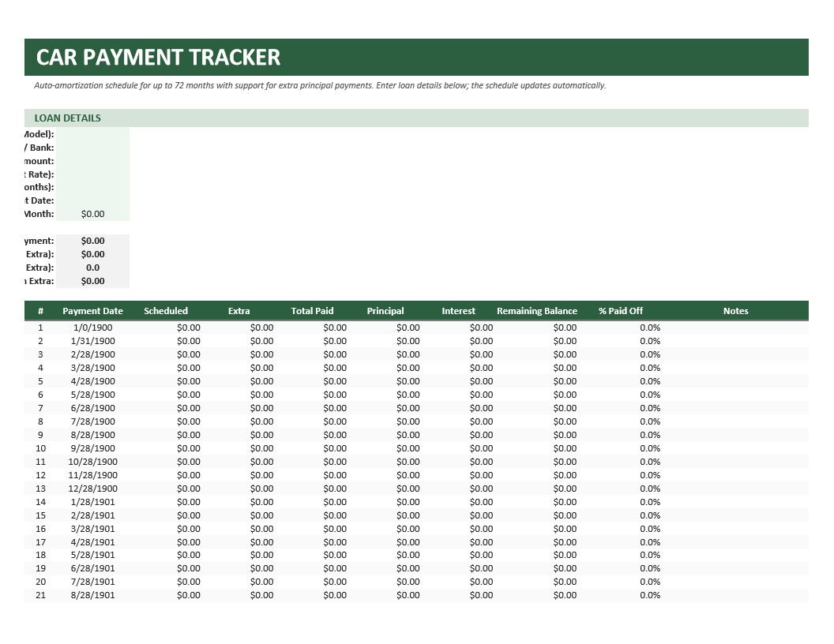Click the 6/28/1901 date cell
This screenshot has width=834, height=644.
pyautogui.click(x=92, y=567)
